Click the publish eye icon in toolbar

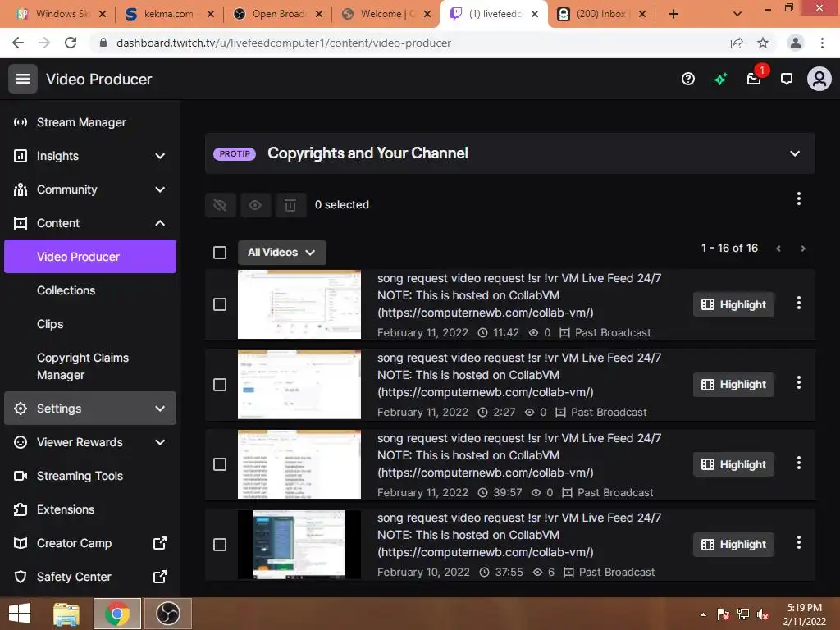pos(256,204)
